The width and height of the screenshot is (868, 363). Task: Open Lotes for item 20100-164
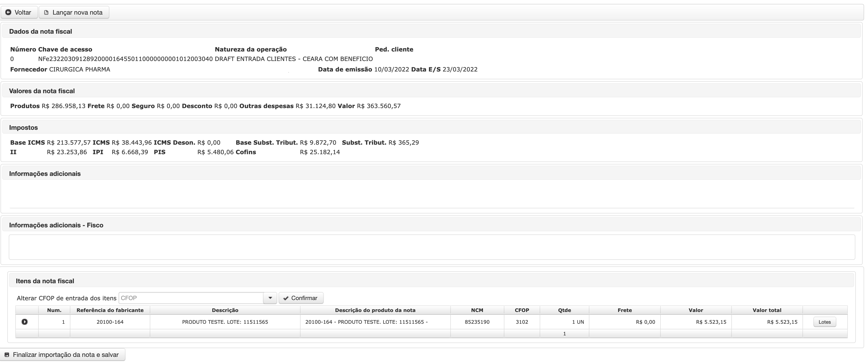point(825,322)
